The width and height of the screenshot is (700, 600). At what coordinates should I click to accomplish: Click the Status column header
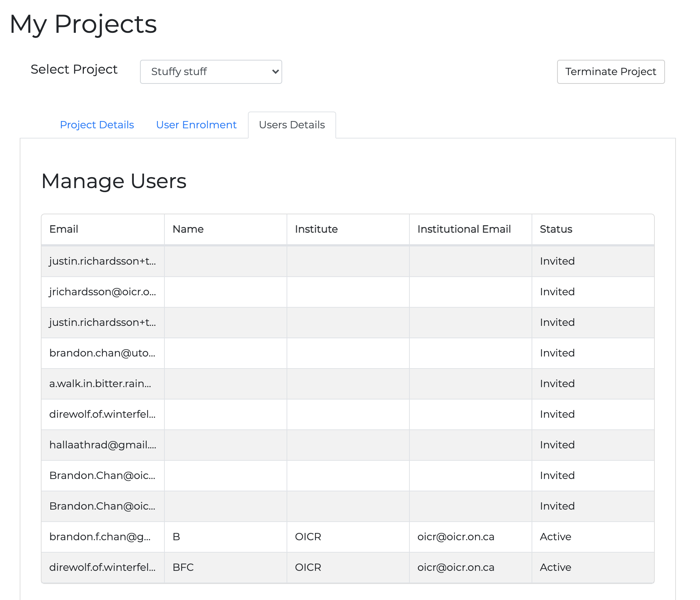(x=593, y=229)
